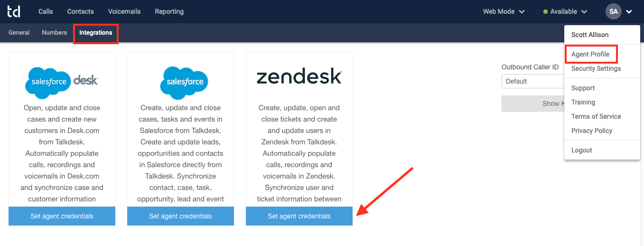Expand the Web Mode dropdown
Viewport: 644px width, 246px height.
pos(504,11)
